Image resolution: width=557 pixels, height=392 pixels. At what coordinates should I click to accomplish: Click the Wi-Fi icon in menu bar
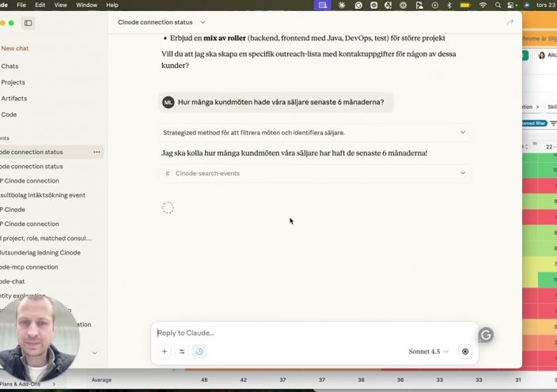[x=483, y=5]
